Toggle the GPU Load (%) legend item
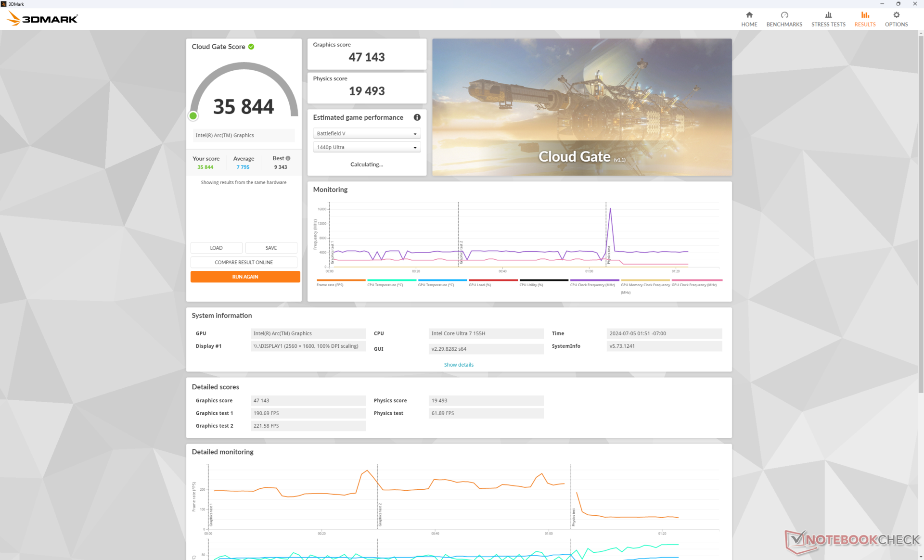The width and height of the screenshot is (924, 560). pyautogui.click(x=480, y=285)
